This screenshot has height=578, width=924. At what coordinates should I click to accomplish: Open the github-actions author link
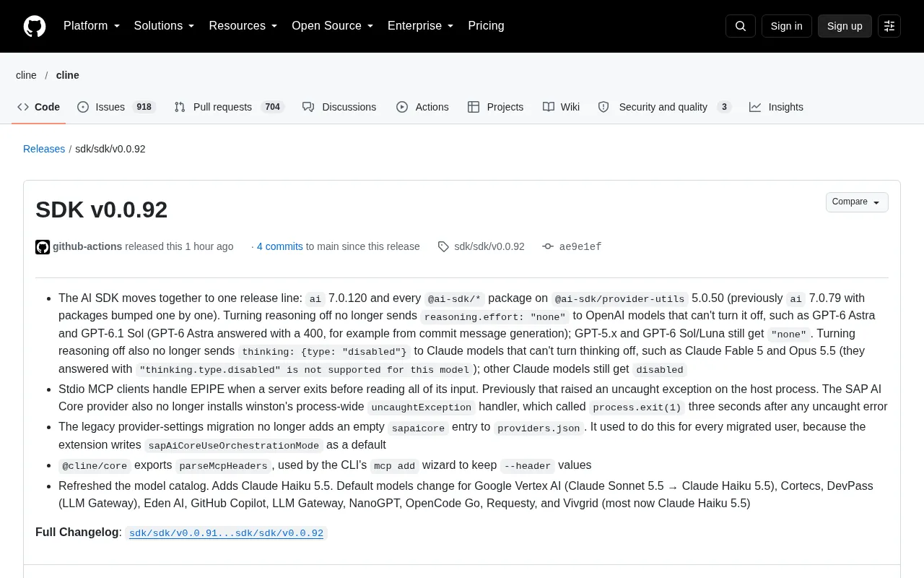click(x=87, y=246)
